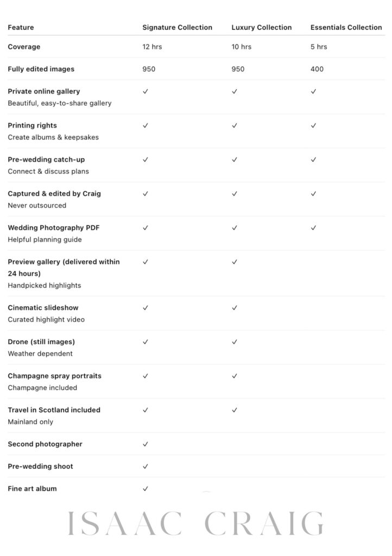Image resolution: width=392 pixels, height=556 pixels.
Task: Click Essentials checkmark for Captured & edited by Craig
Action: [x=314, y=194]
